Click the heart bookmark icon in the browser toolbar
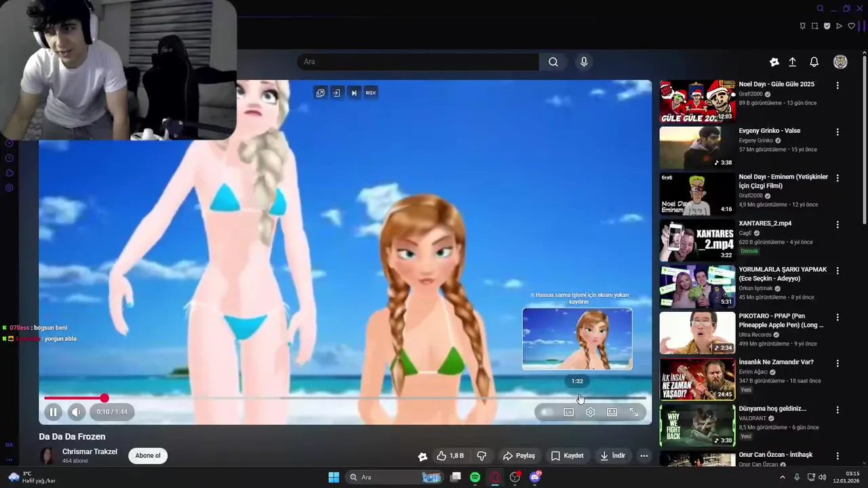 pyautogui.click(x=852, y=26)
